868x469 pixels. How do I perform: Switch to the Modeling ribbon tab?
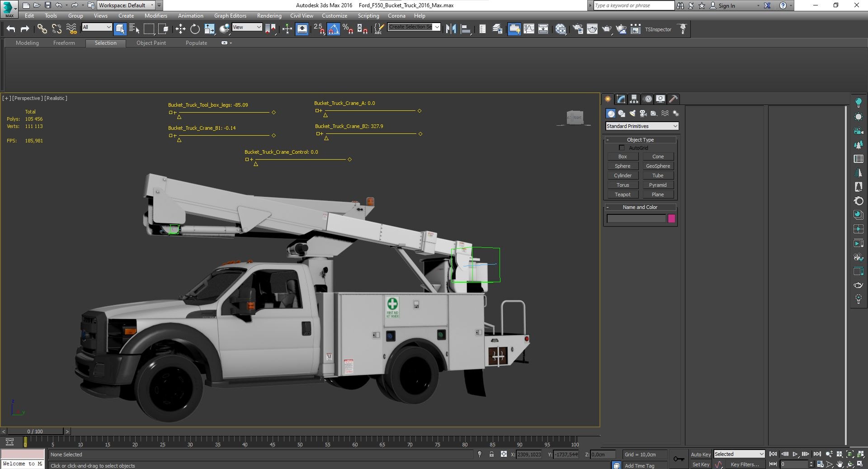[27, 43]
